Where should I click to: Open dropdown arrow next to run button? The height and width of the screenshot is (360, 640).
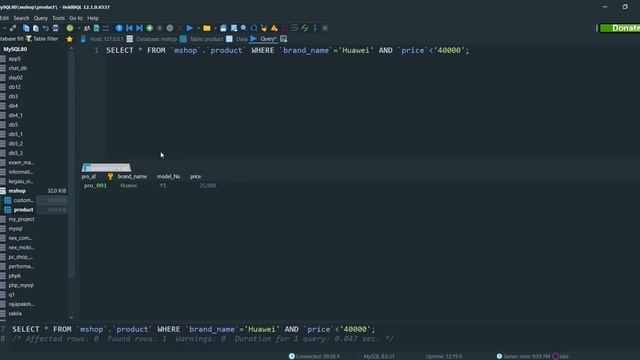[198, 28]
